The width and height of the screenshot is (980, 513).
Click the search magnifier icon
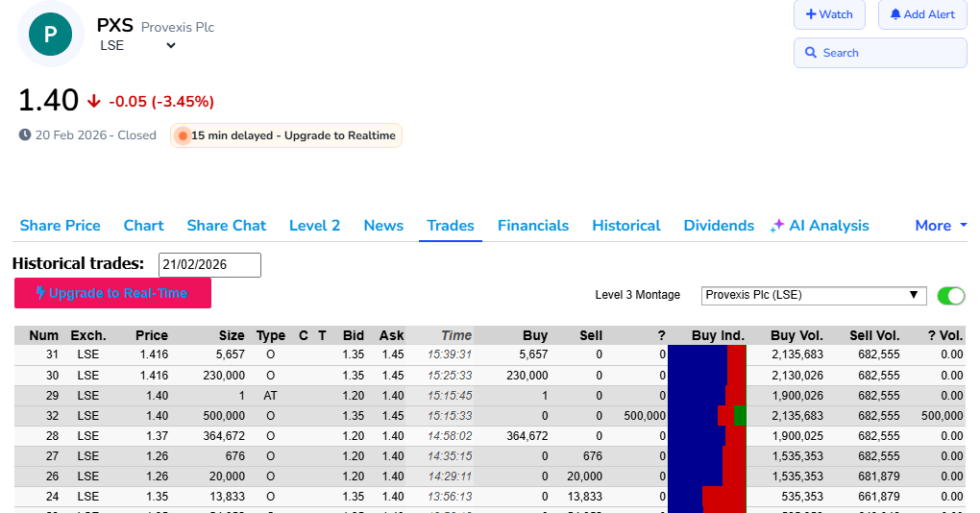click(x=811, y=53)
